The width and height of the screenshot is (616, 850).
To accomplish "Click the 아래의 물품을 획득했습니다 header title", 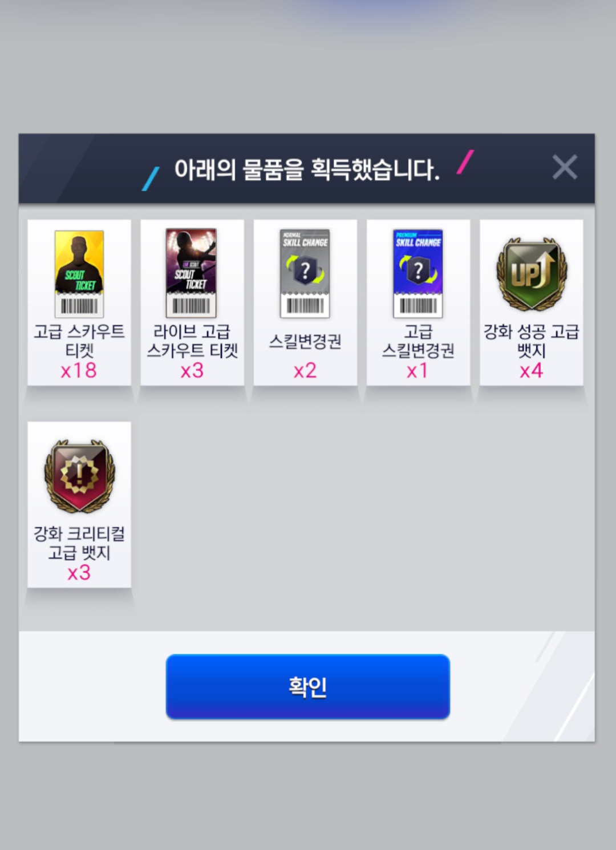I will point(307,169).
